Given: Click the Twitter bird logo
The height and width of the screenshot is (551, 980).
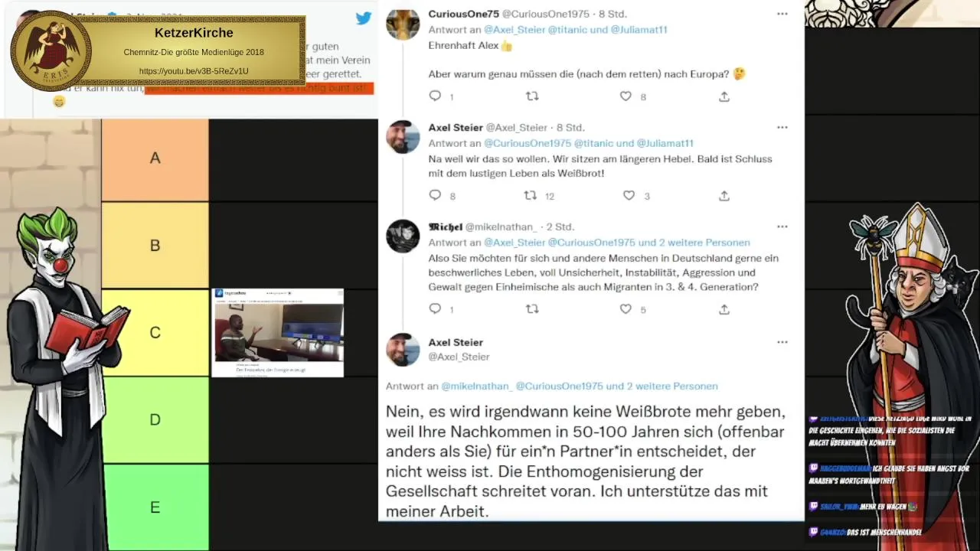Looking at the screenshot, I should [364, 18].
